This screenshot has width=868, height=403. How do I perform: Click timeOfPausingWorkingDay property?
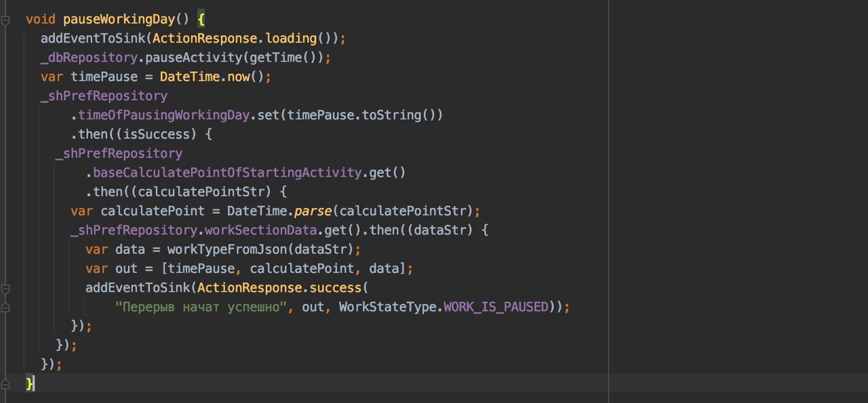(163, 114)
